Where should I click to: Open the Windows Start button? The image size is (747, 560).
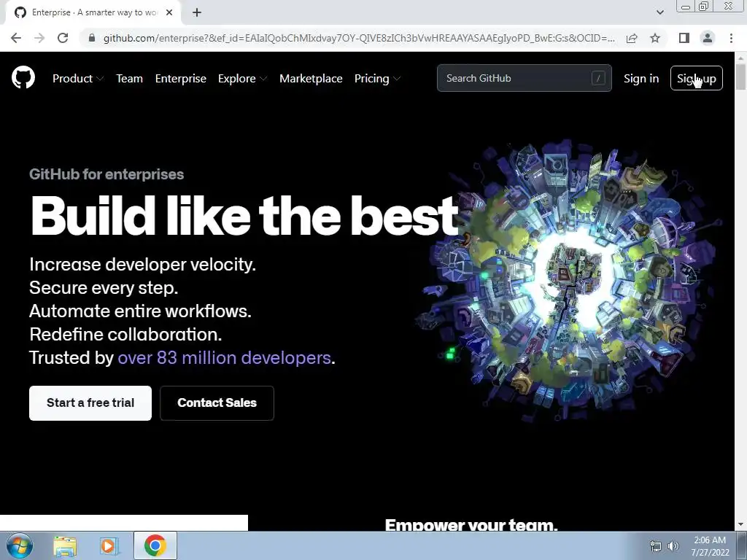18,545
